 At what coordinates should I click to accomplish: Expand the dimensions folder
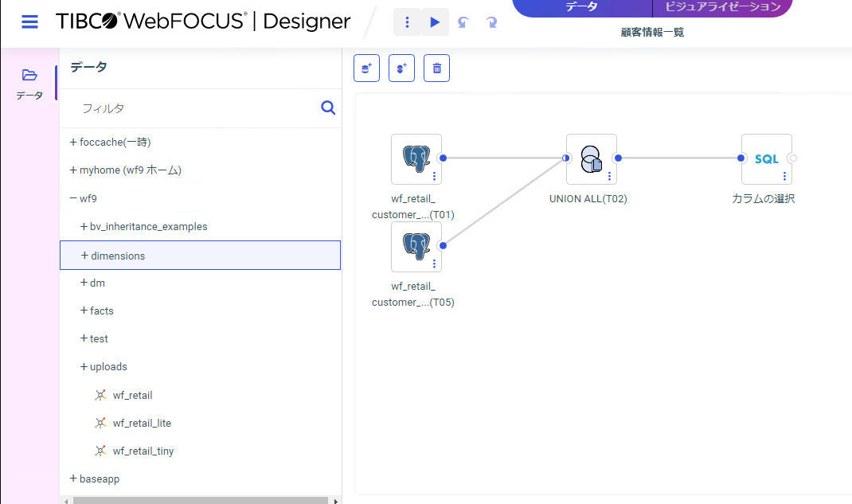[84, 256]
